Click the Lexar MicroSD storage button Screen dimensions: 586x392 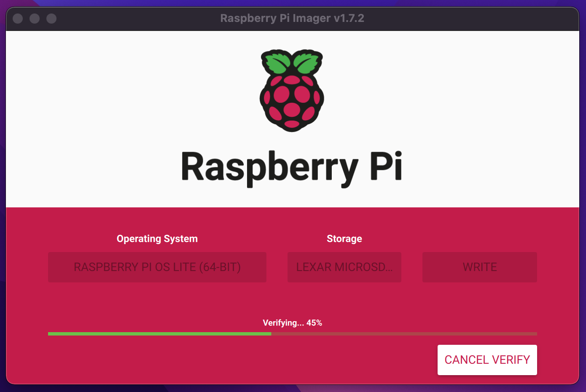(x=344, y=267)
